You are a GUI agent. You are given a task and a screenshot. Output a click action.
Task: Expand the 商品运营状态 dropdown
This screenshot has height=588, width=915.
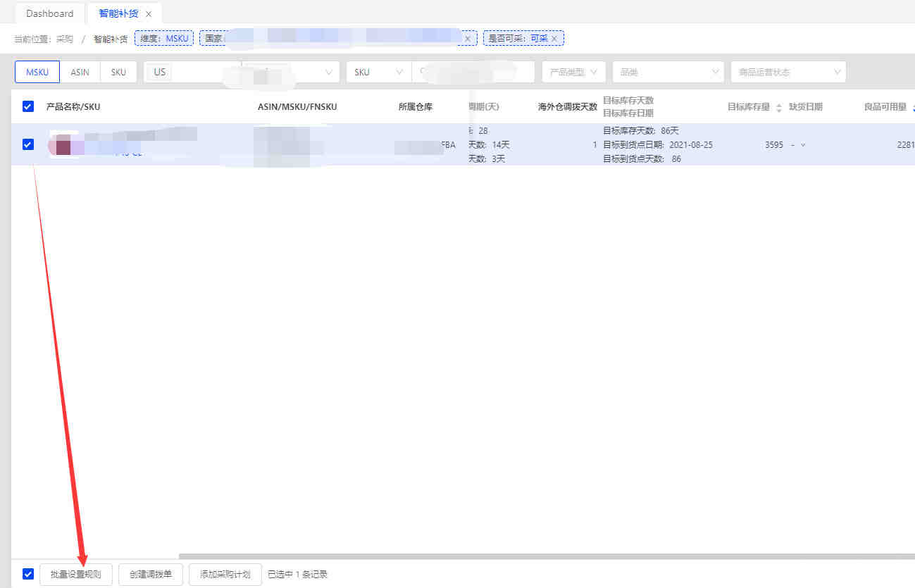[x=788, y=72]
